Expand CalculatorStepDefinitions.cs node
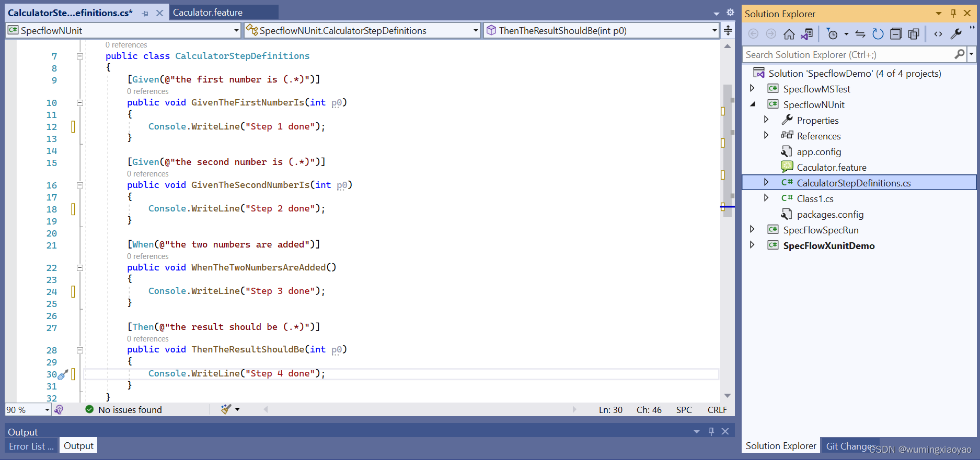This screenshot has width=980, height=460. (766, 182)
